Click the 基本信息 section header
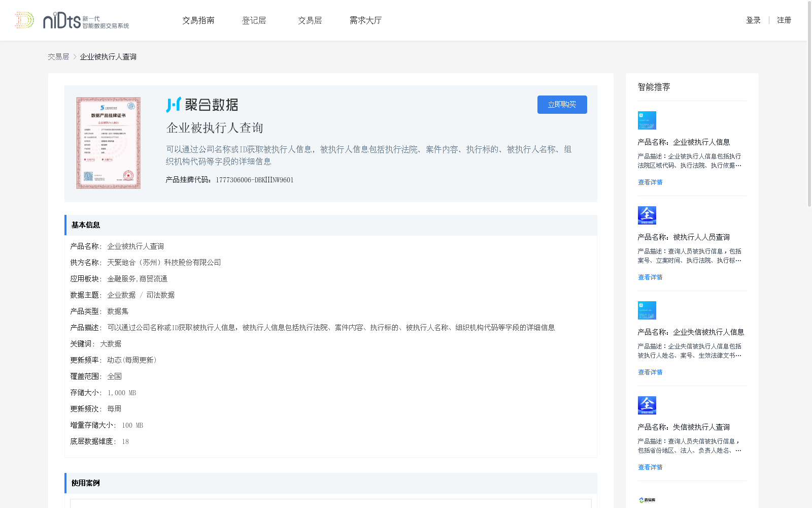The height and width of the screenshot is (508, 812). pos(331,225)
